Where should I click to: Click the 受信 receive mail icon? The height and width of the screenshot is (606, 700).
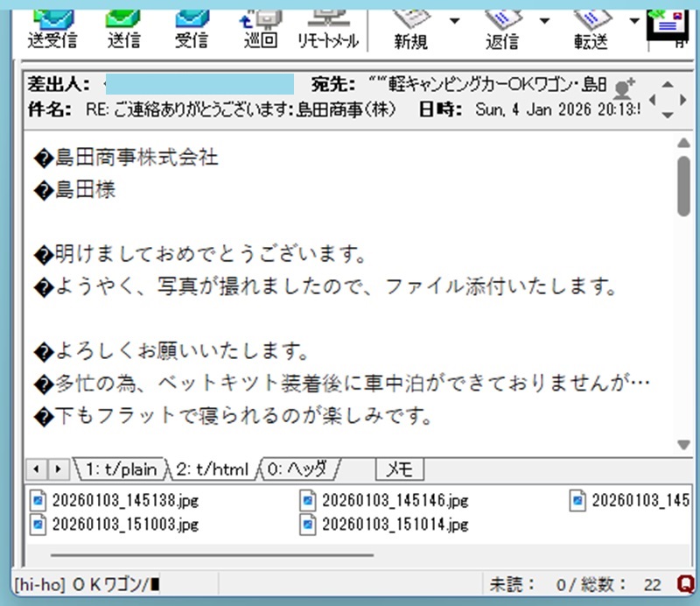coord(192,25)
